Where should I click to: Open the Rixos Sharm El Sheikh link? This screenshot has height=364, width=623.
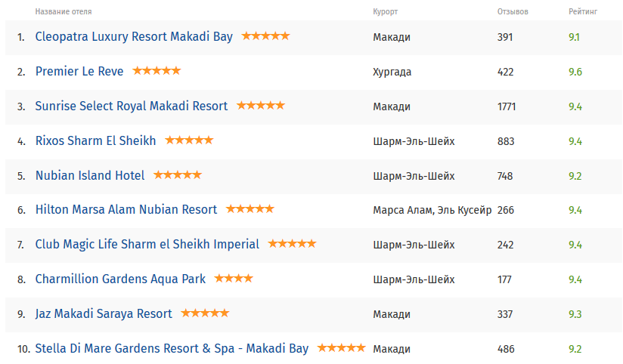pos(96,140)
